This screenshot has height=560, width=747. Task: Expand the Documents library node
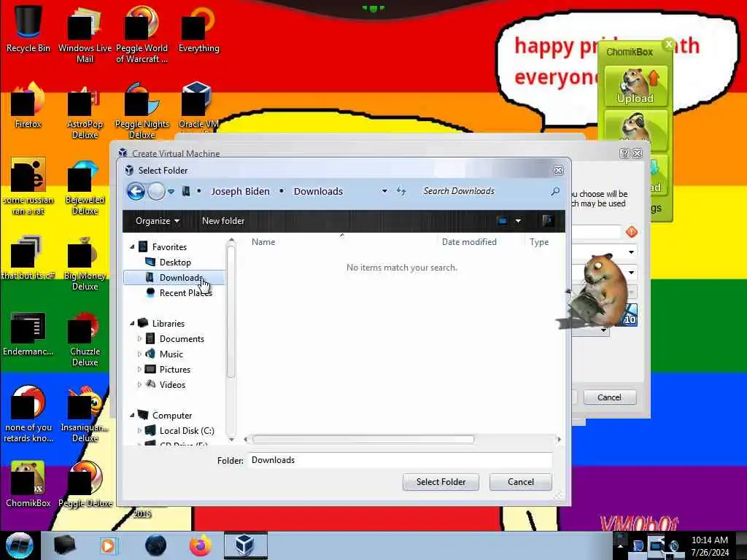tap(139, 338)
